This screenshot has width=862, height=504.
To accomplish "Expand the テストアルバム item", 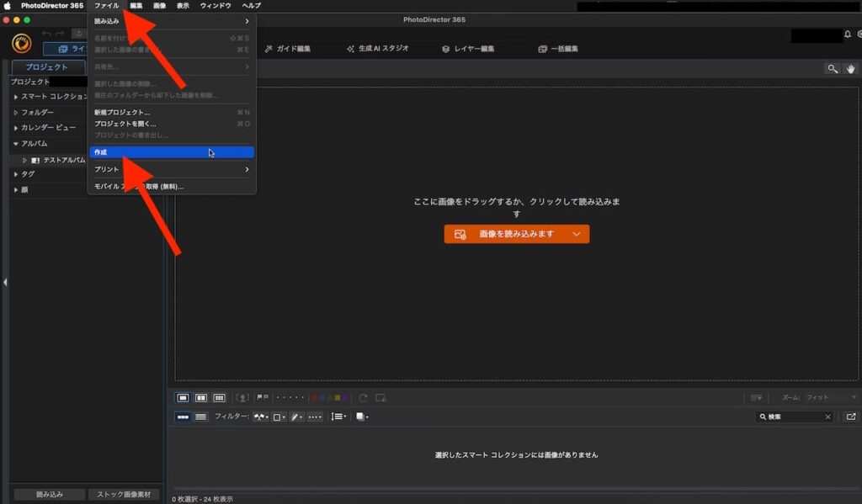I will (x=24, y=160).
